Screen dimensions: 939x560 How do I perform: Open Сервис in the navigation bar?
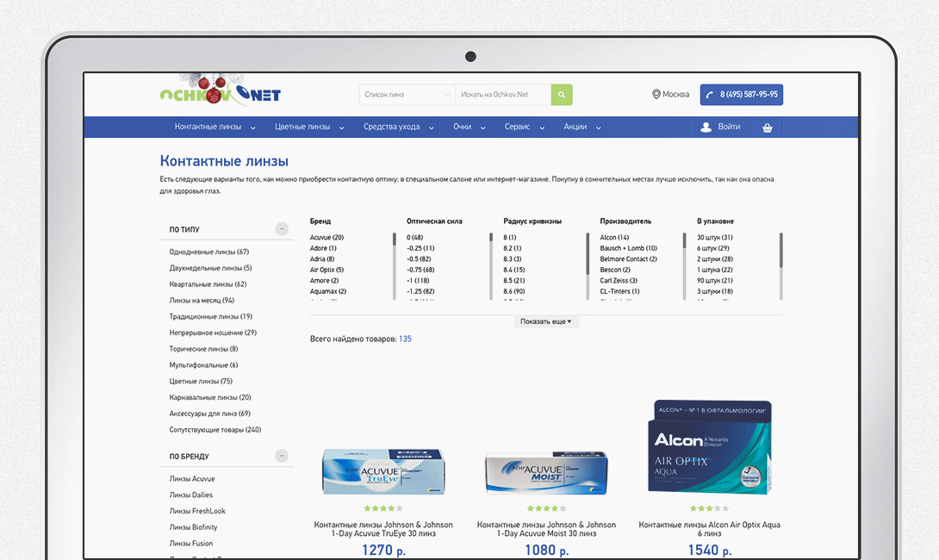(518, 127)
